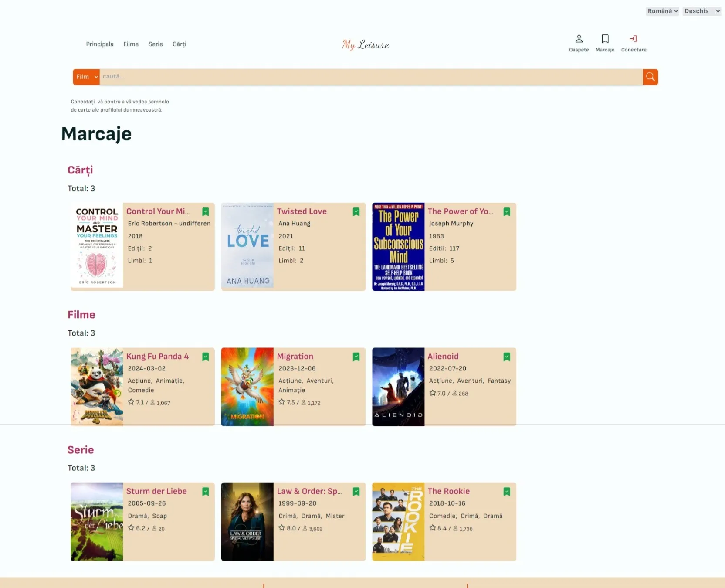Screen dimensions: 725x588
Task: Open the Marcaje bookmarks icon in header
Action: click(605, 39)
